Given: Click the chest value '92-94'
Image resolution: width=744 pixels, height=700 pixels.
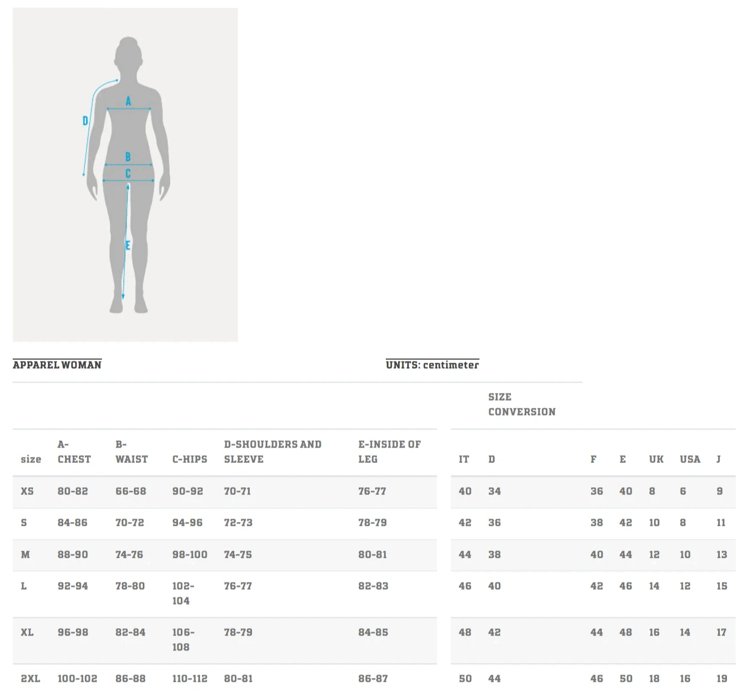Looking at the screenshot, I should [73, 586].
